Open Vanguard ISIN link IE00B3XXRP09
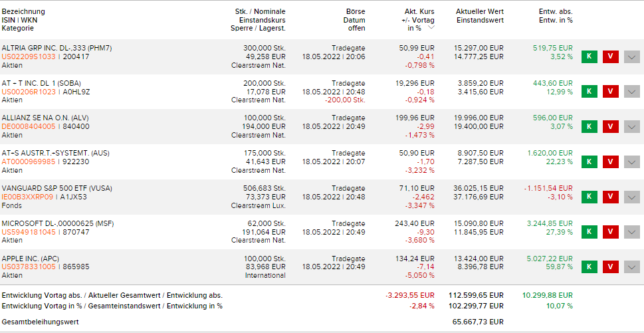The width and height of the screenshot is (644, 333). pos(29,197)
